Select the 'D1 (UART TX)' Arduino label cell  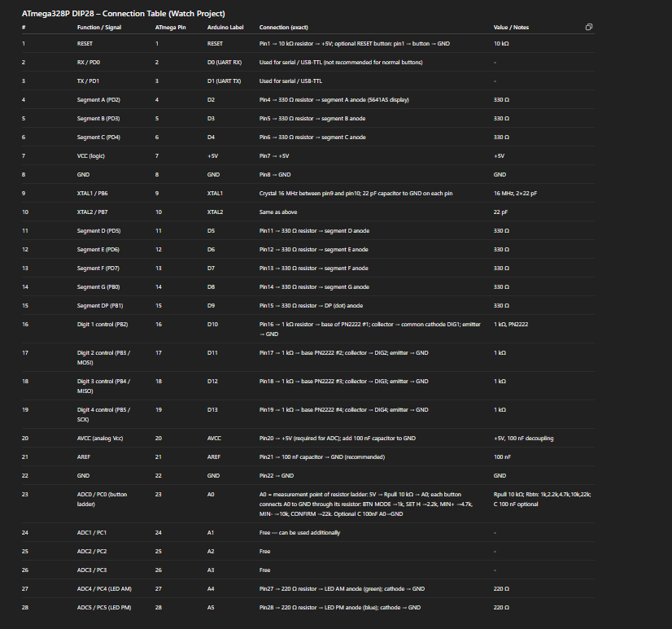point(224,81)
